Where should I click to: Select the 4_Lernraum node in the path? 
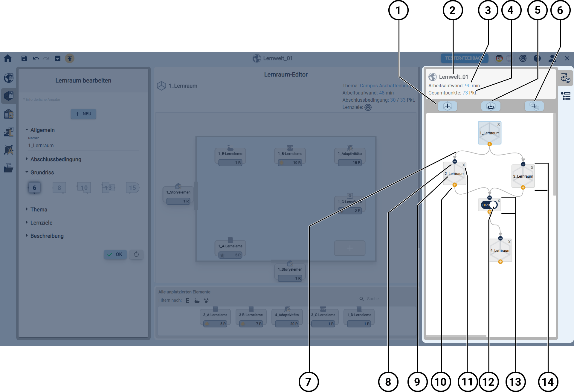(500, 250)
